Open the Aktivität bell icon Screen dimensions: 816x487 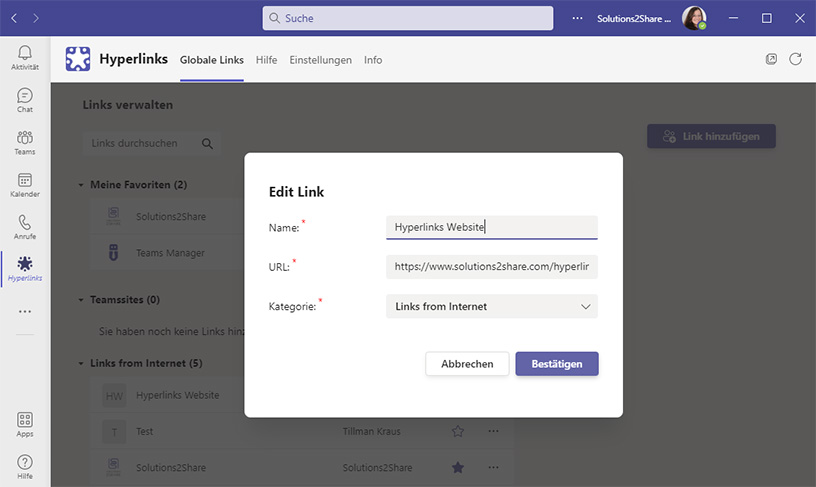[x=25, y=56]
